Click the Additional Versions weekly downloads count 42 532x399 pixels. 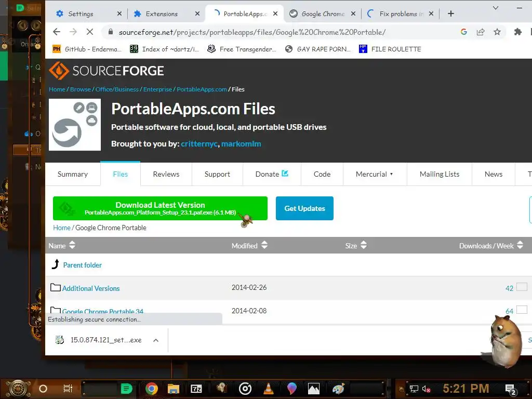[x=509, y=288]
